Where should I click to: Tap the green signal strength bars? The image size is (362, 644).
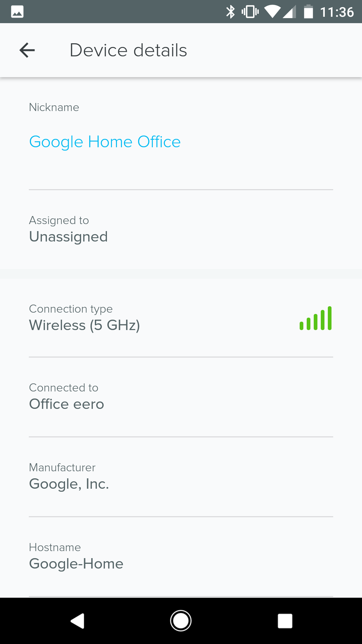pyautogui.click(x=315, y=318)
